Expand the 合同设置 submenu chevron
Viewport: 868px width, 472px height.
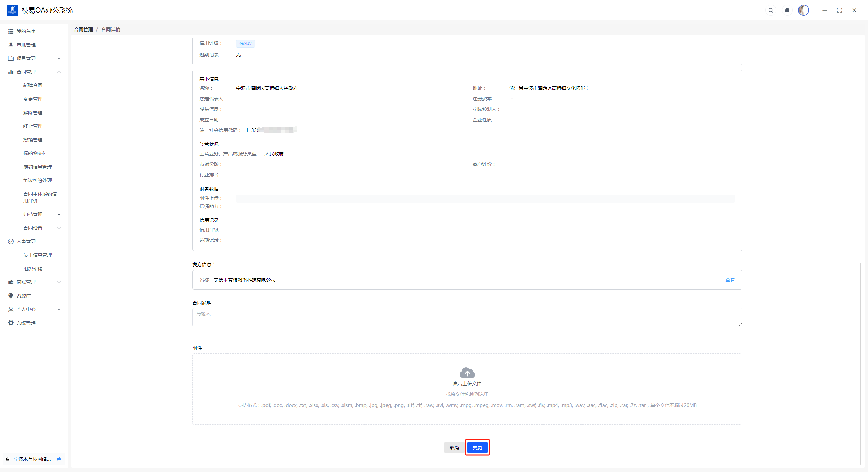pos(59,228)
